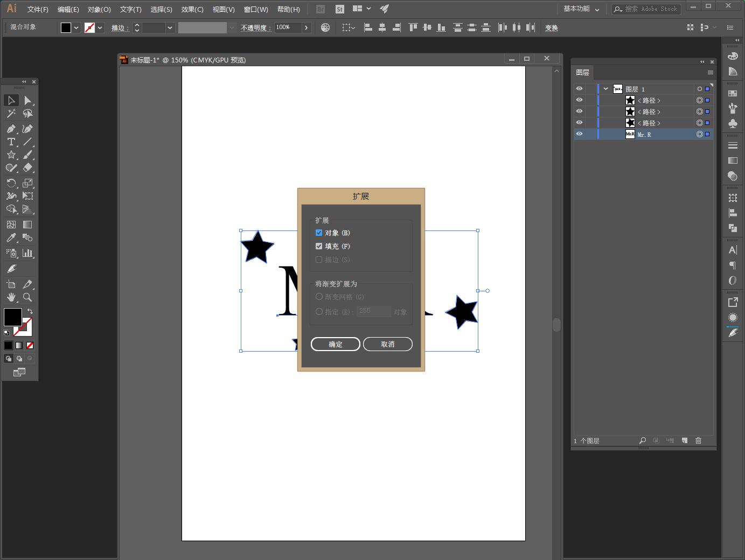The image size is (745, 560).
Task: Open the 文件(F) menu
Action: click(x=38, y=10)
